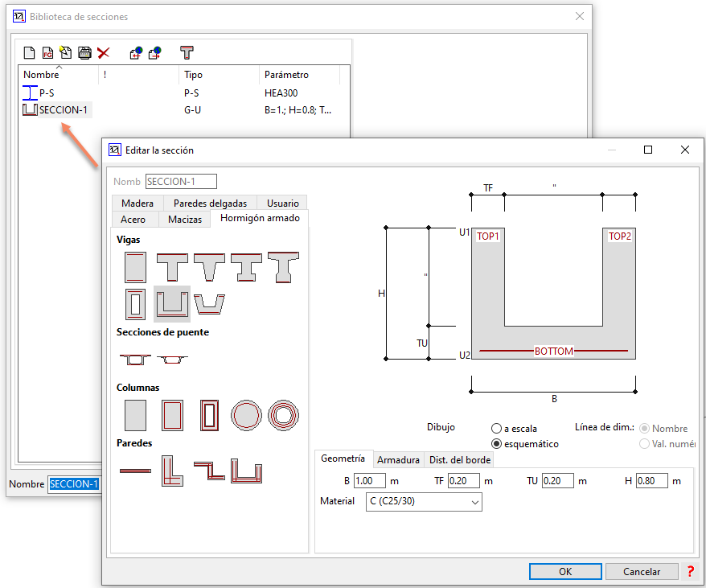
Task: Click the OK button
Action: click(565, 571)
